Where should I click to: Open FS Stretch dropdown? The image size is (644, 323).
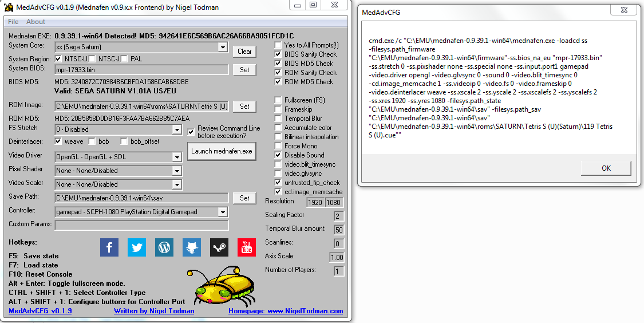[x=118, y=129]
